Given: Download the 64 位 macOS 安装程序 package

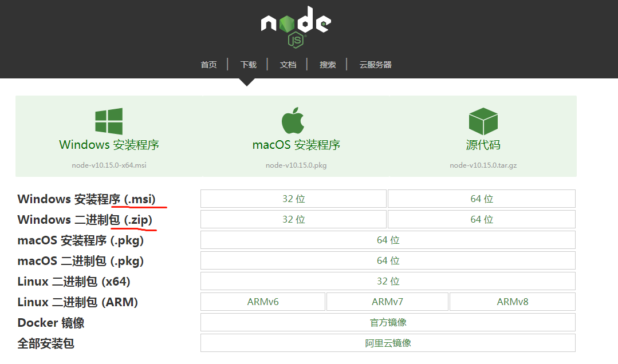Looking at the screenshot, I should point(388,240).
